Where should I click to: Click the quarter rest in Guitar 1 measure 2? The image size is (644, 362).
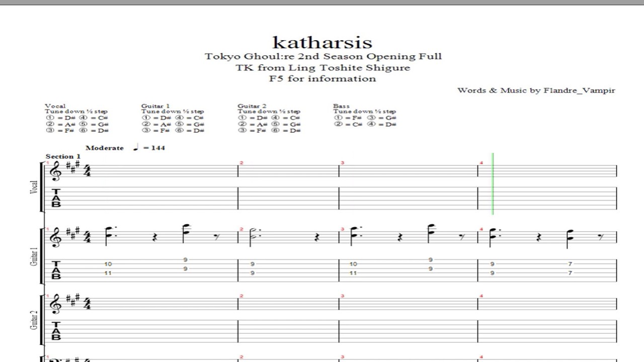coord(316,237)
